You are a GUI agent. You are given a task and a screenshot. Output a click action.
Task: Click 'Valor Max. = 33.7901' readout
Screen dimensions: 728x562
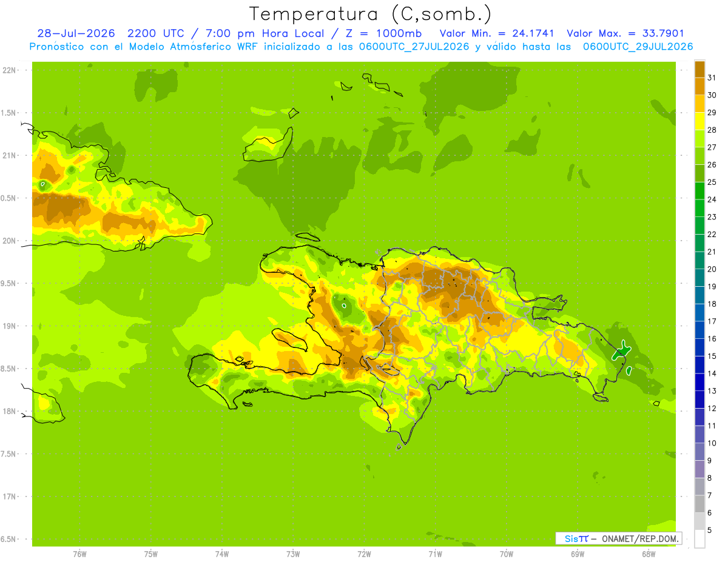pos(625,33)
